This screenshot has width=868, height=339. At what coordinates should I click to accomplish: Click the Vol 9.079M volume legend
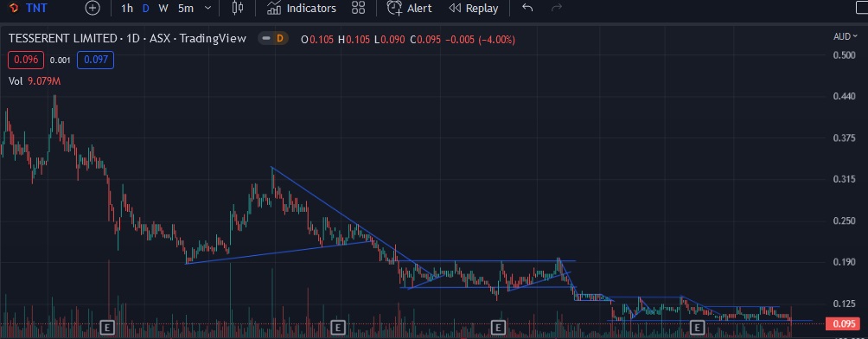(35, 81)
